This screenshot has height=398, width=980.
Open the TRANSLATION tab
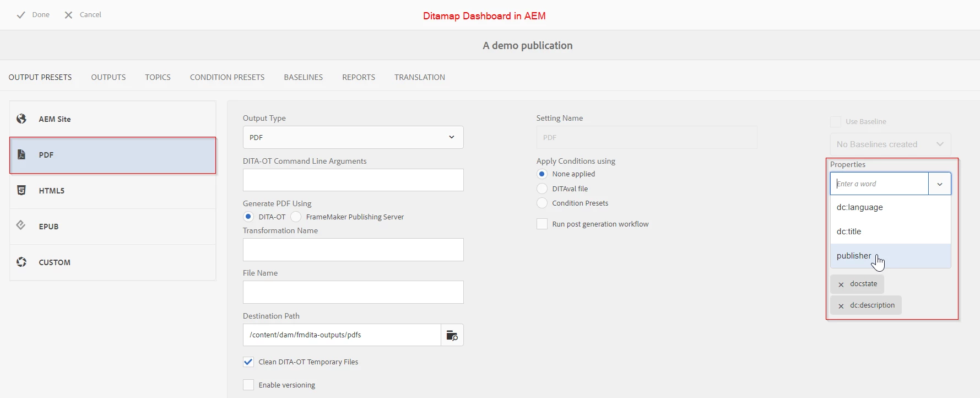click(x=420, y=77)
